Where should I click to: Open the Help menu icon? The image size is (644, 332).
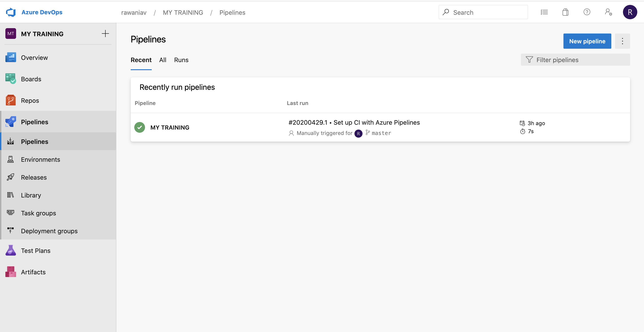[x=587, y=12]
